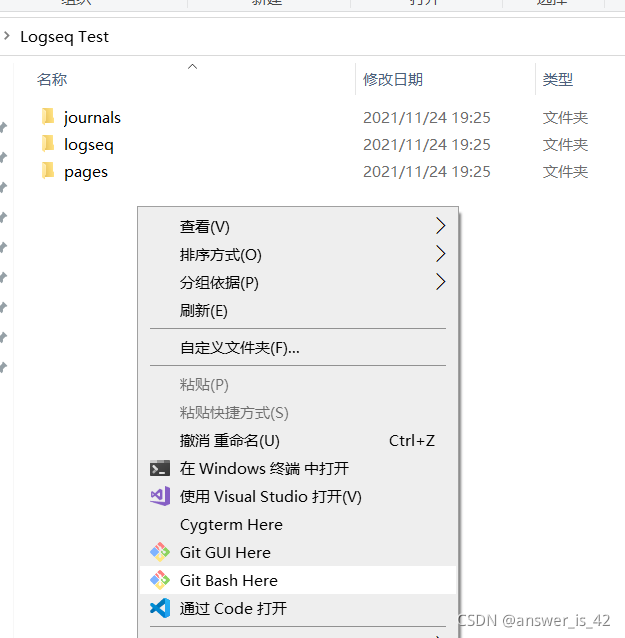This screenshot has height=638, width=625.
Task: Click the Ctrl+Z shortcut label
Action: pyautogui.click(x=412, y=441)
